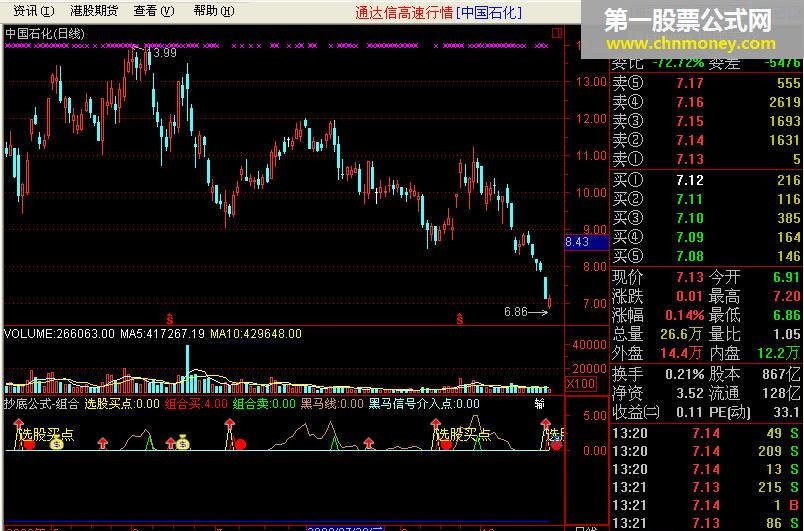Click the rightmost red arrow at the panel edge
The width and height of the screenshot is (804, 531).
click(x=545, y=423)
